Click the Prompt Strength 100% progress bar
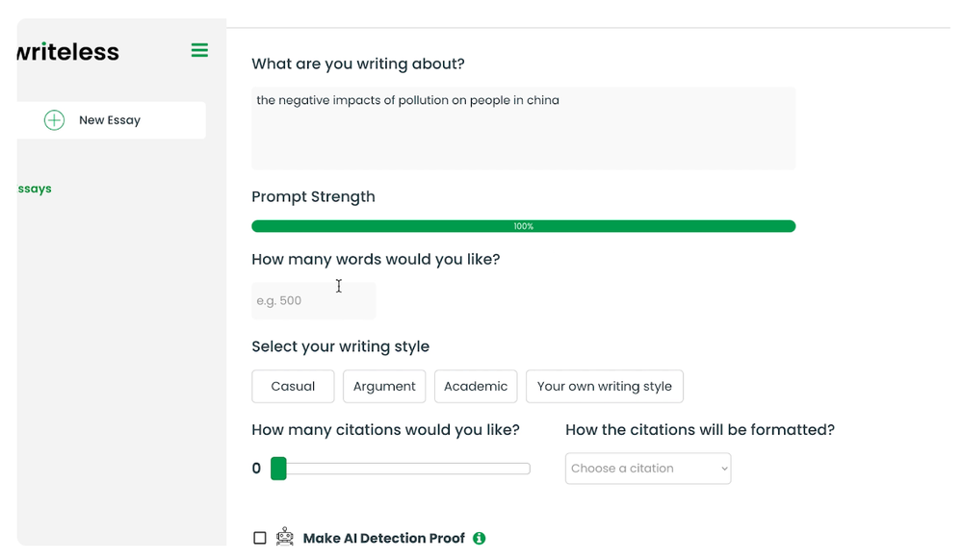963x560 pixels. click(523, 226)
